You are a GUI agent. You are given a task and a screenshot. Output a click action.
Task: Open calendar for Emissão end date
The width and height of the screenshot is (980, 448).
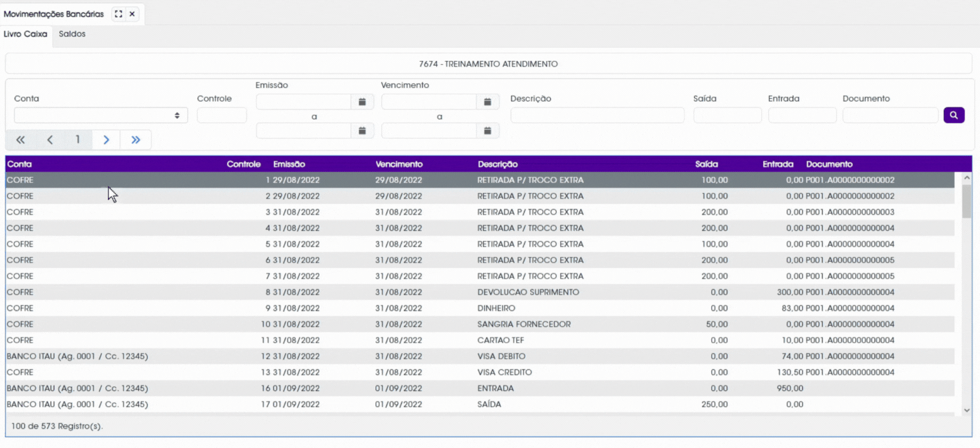pyautogui.click(x=362, y=131)
